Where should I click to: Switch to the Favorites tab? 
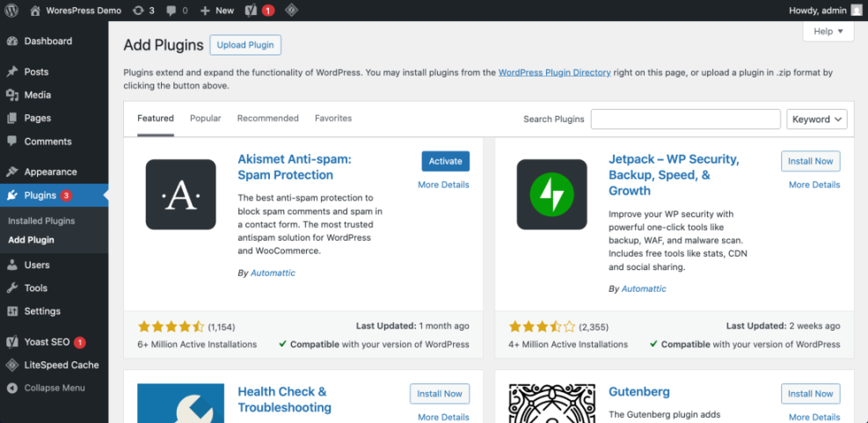pos(333,118)
